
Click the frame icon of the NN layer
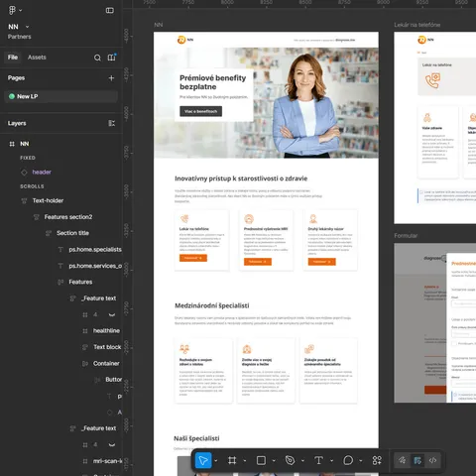pos(12,144)
